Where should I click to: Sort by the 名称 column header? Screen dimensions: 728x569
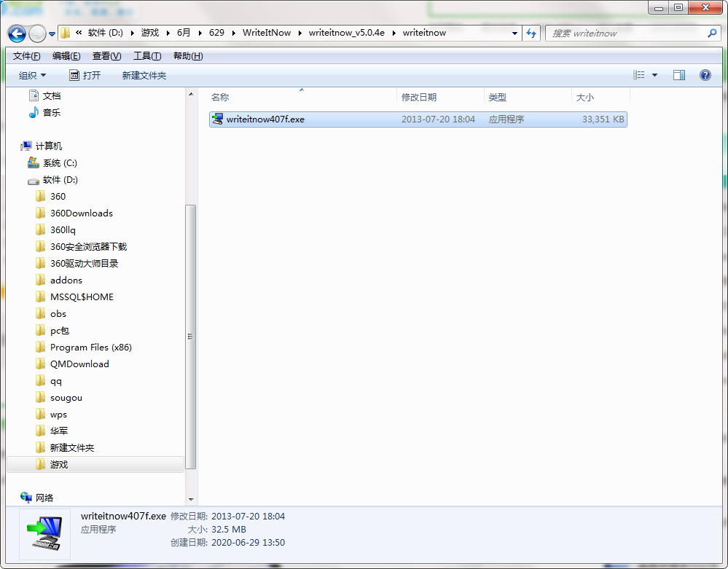[302, 97]
